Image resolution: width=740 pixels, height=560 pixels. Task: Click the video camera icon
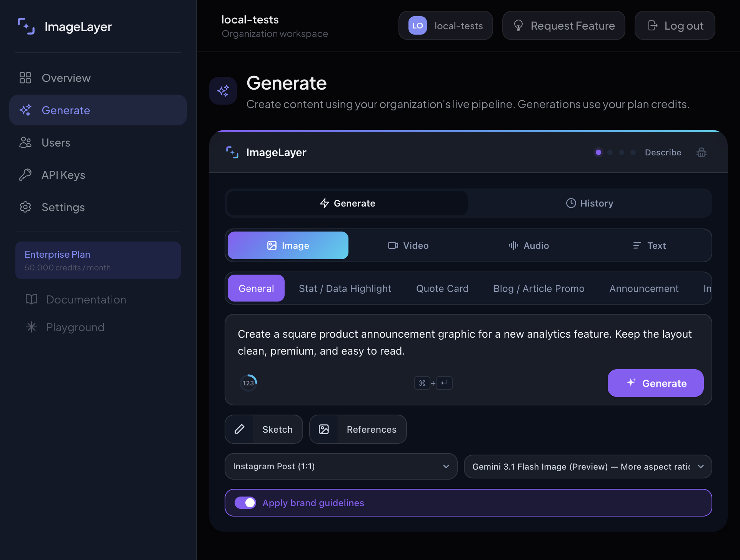(x=393, y=245)
